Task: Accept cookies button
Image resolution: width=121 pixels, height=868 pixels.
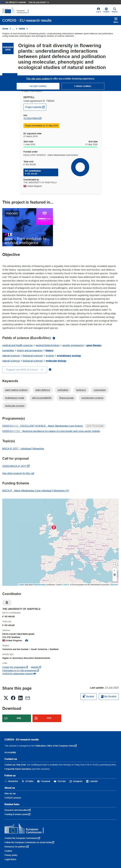Action: point(38,86)
